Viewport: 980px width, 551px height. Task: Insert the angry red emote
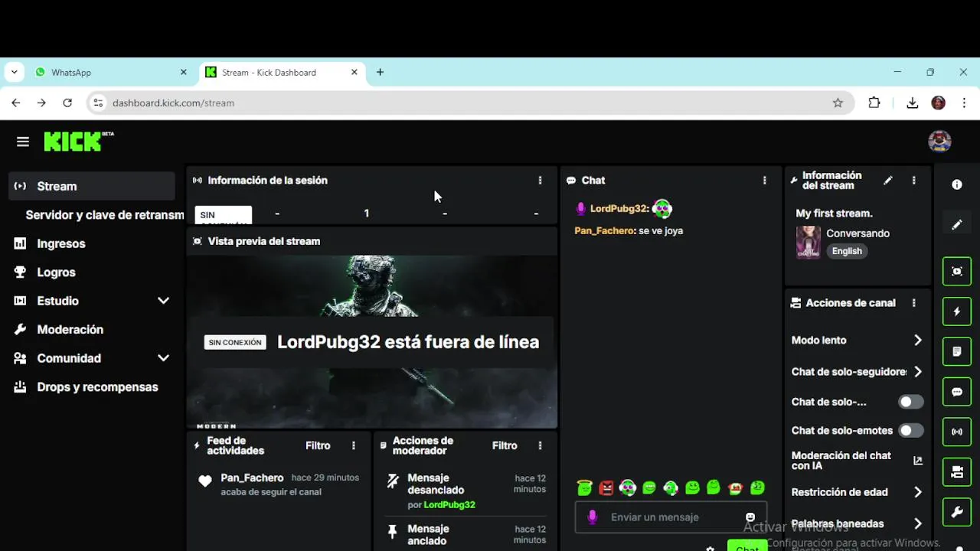[606, 487]
